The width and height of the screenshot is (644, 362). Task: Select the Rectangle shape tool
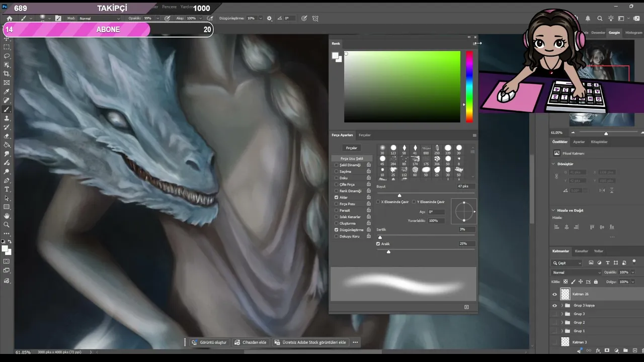(x=7, y=207)
